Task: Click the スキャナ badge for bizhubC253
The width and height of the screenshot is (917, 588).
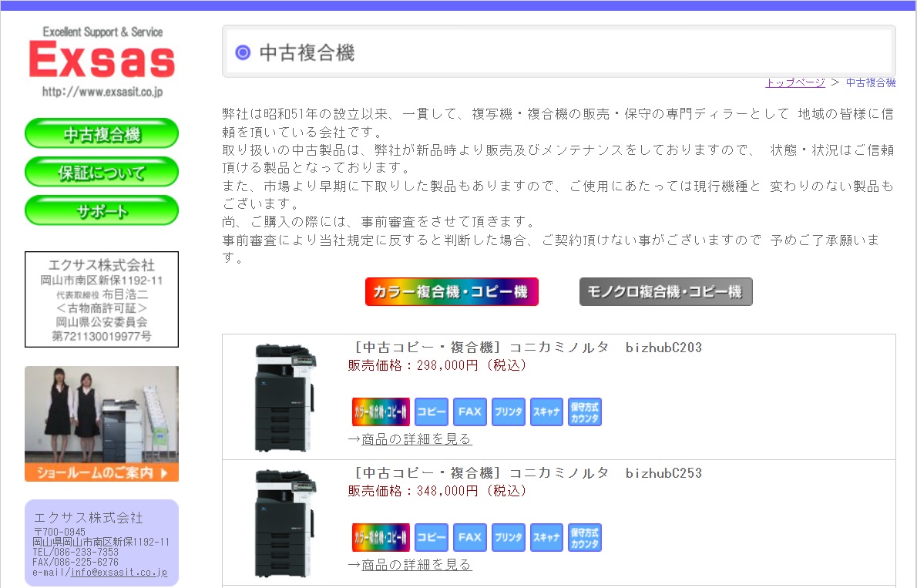Action: [x=547, y=538]
